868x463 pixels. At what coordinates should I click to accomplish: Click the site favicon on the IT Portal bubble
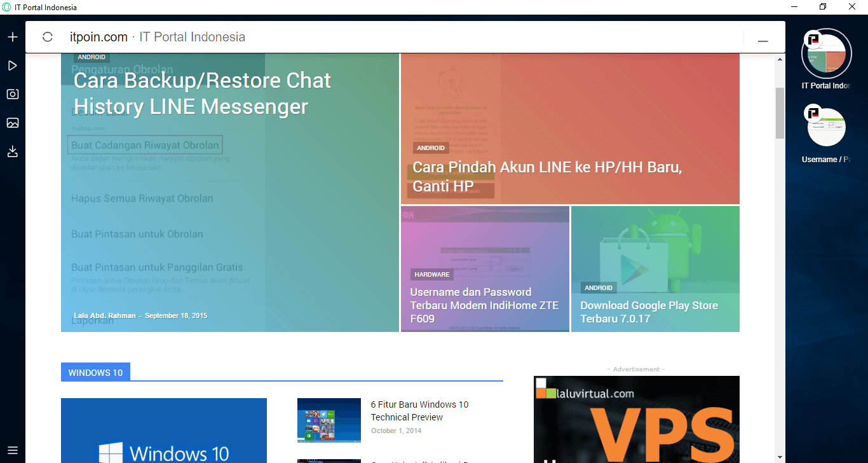point(813,39)
